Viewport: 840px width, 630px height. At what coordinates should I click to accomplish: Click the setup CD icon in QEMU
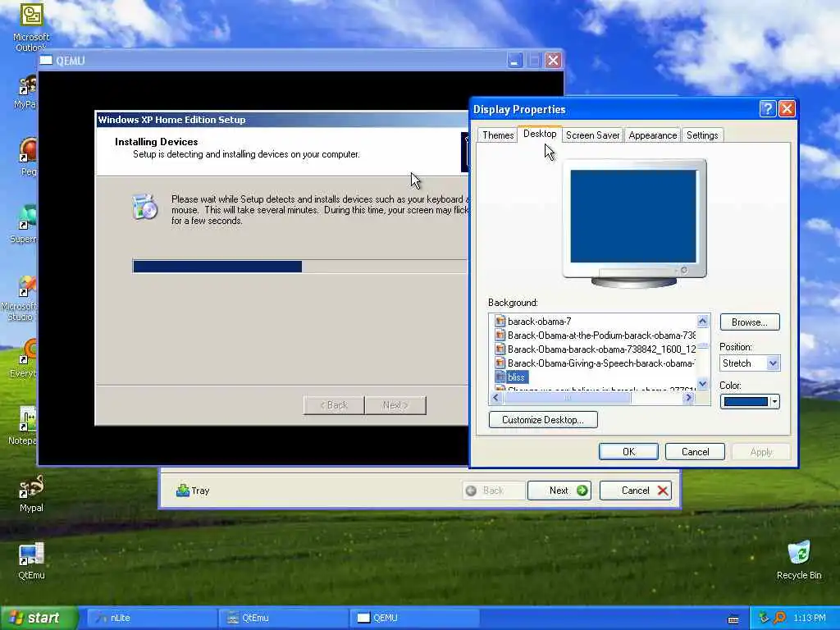click(x=144, y=207)
